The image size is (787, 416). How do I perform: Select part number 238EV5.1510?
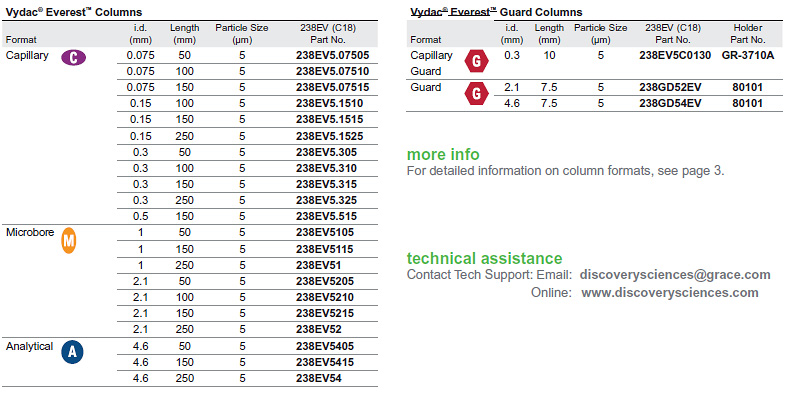(329, 103)
